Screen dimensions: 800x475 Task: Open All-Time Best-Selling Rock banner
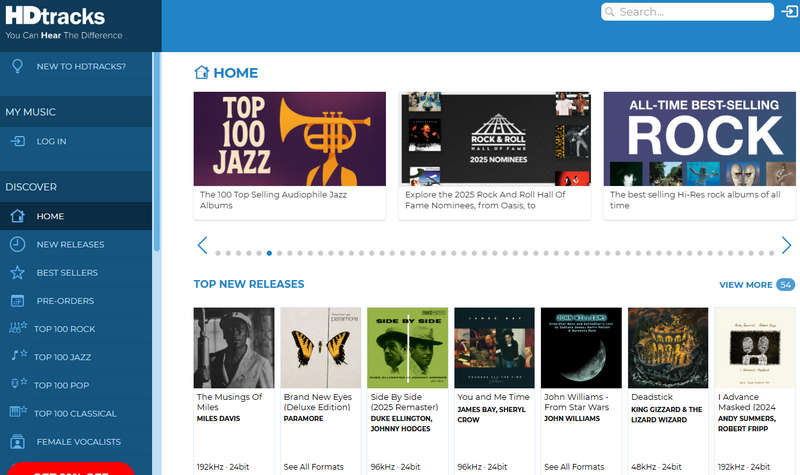click(x=699, y=139)
